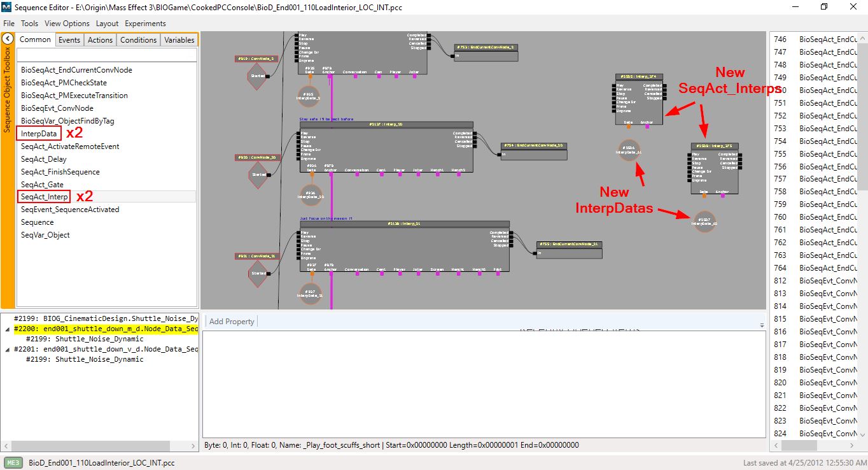Click the ConvNode_30 Started diamond
The image size is (868, 470).
coord(258,174)
